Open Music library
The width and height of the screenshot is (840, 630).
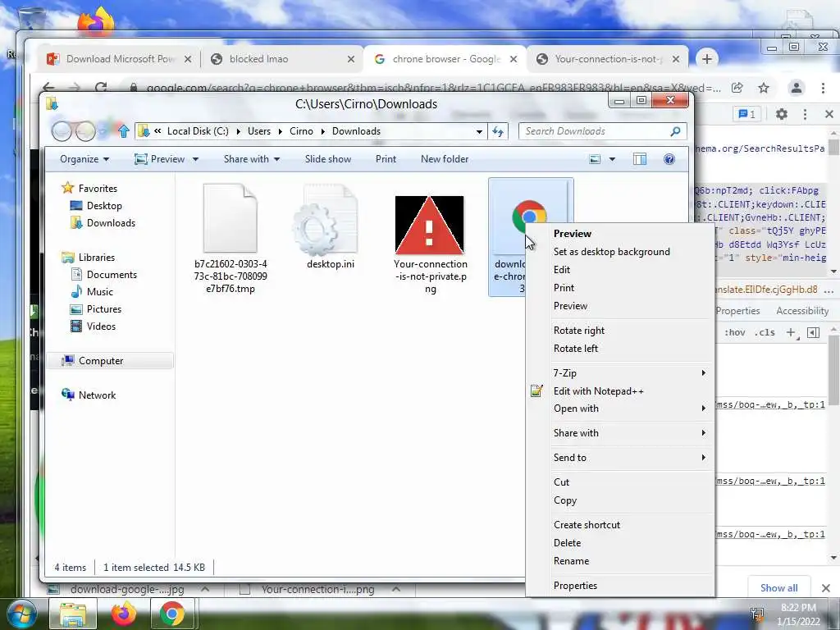99,291
